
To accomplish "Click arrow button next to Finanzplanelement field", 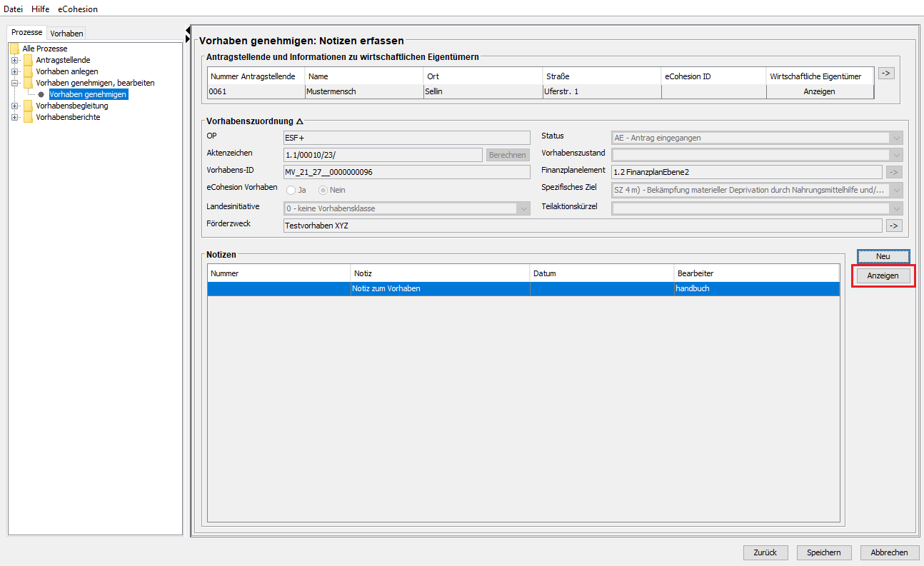I will point(894,171).
